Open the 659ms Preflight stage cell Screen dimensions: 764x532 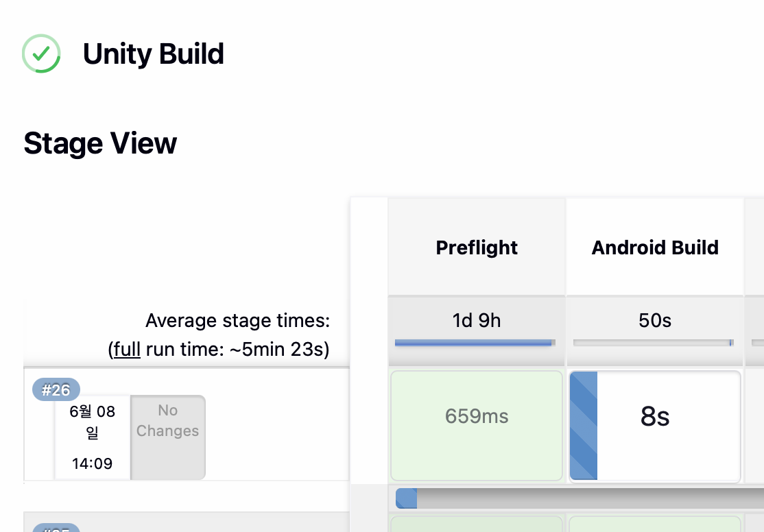(477, 426)
